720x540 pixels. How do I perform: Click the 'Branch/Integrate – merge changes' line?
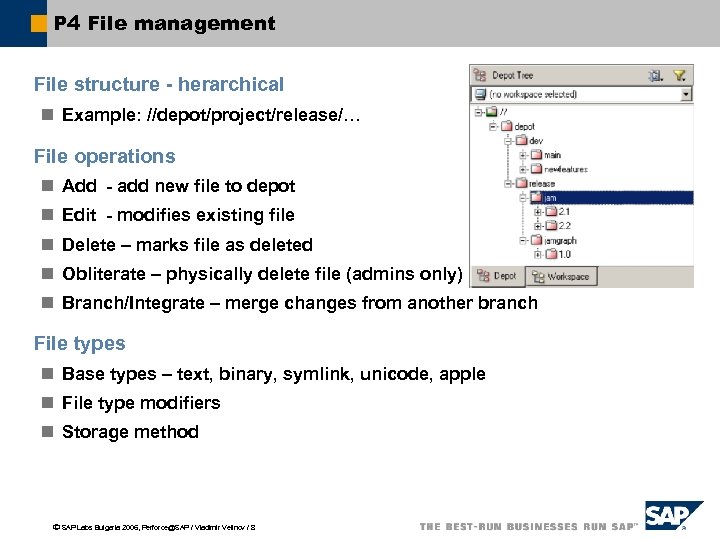(x=300, y=303)
